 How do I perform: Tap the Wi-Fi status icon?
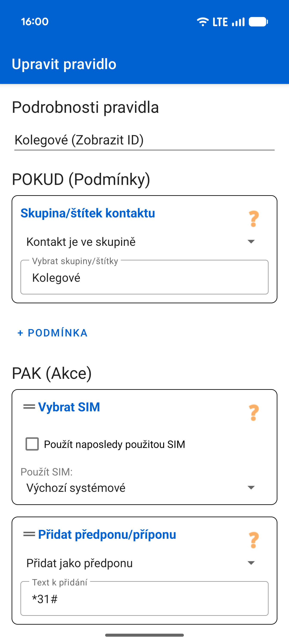[x=203, y=22]
